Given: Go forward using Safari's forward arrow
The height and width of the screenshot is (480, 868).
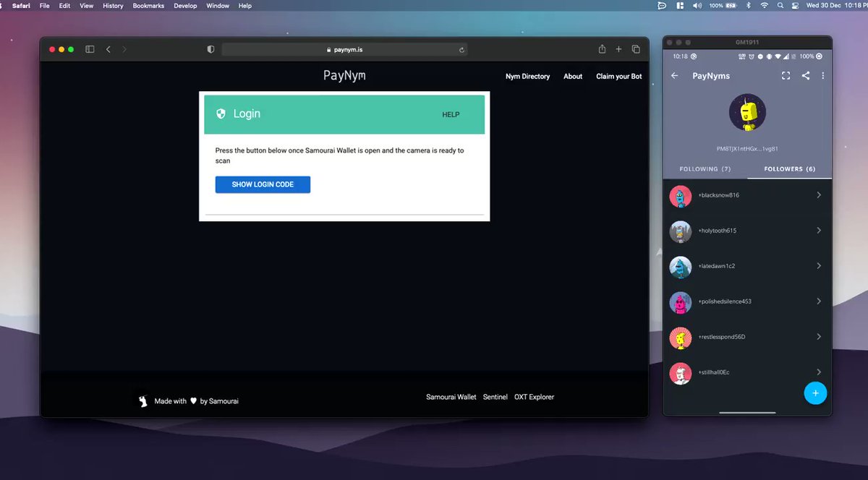Looking at the screenshot, I should pos(124,49).
